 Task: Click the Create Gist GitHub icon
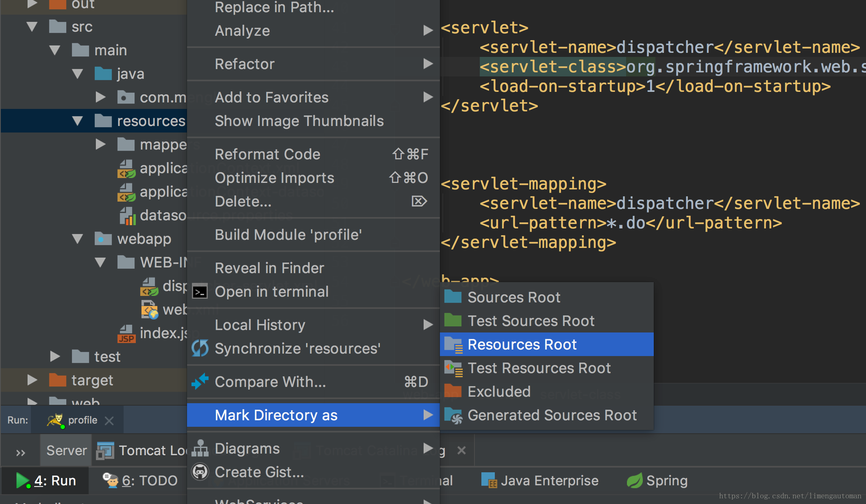(200, 472)
